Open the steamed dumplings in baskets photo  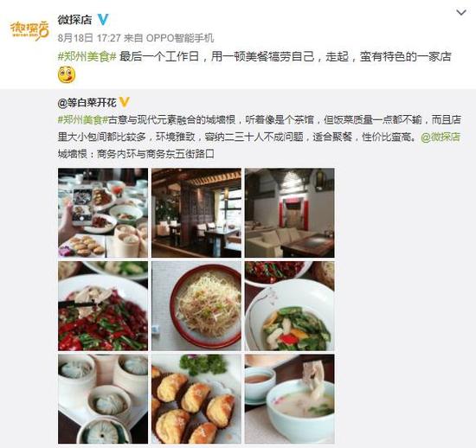[x=103, y=400]
